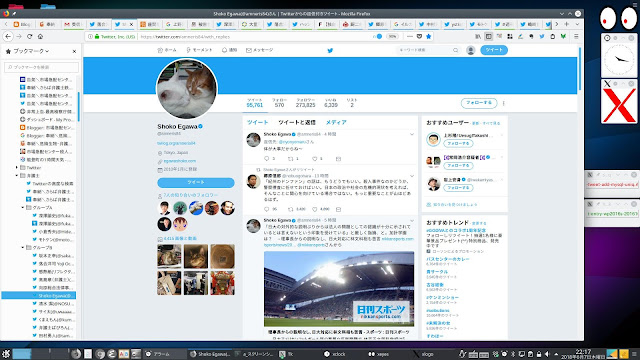
Task: List all tabs dropdown arrow
Action: pyautogui.click(x=577, y=24)
